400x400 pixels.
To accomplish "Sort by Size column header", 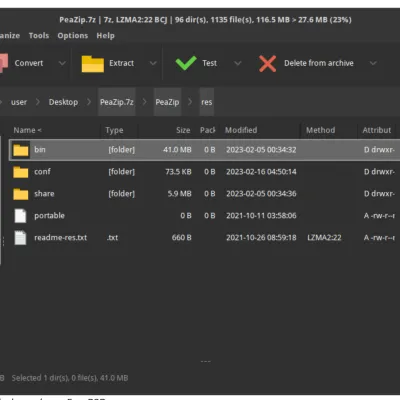I will click(x=183, y=130).
